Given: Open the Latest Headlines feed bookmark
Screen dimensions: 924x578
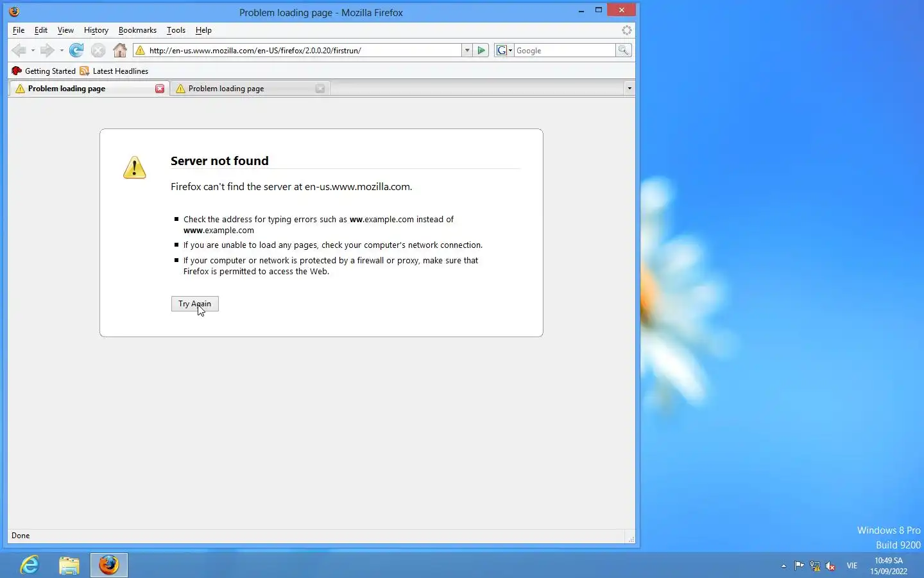Looking at the screenshot, I should [x=114, y=71].
